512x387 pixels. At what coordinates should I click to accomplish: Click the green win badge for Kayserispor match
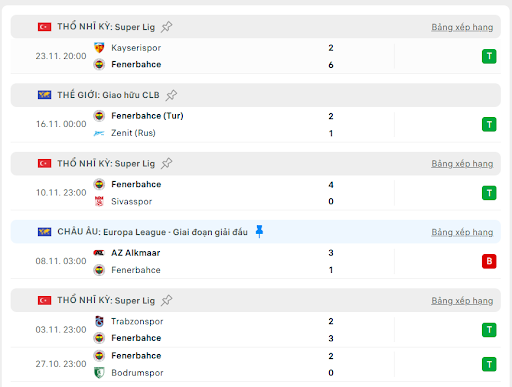489,56
